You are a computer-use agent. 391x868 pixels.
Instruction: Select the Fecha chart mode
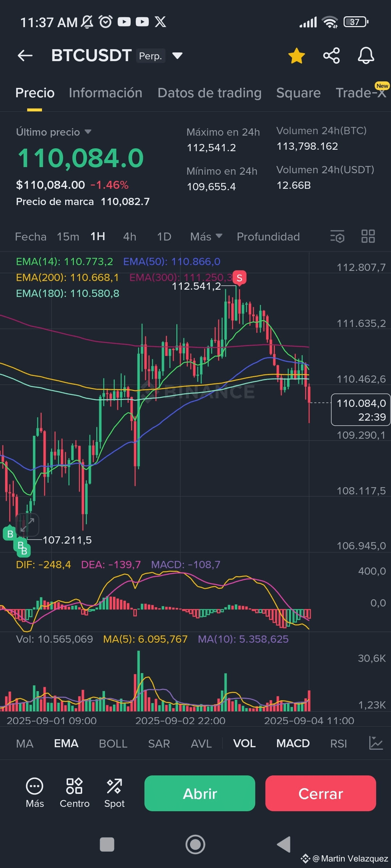31,237
